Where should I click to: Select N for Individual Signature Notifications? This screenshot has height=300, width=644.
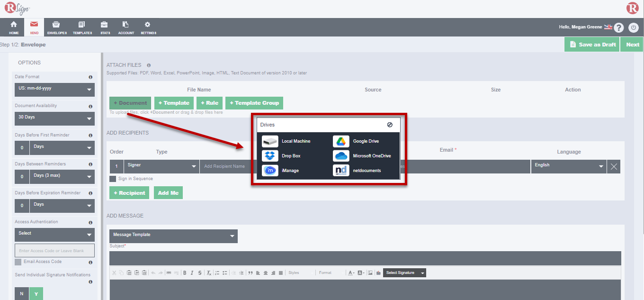click(x=22, y=294)
